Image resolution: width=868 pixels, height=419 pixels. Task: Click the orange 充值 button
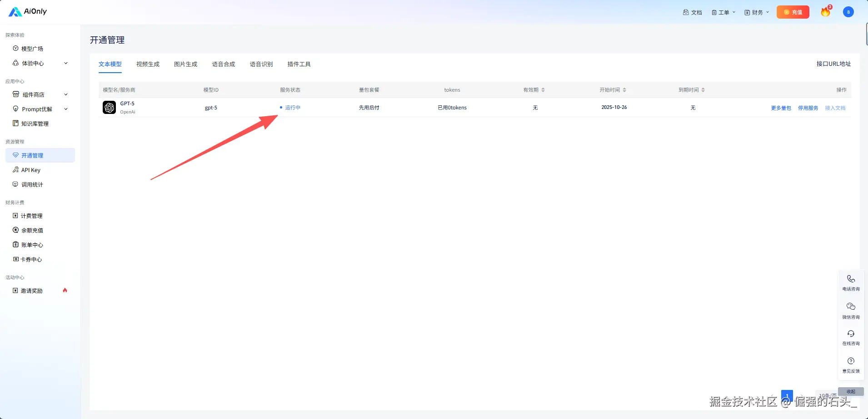(793, 12)
